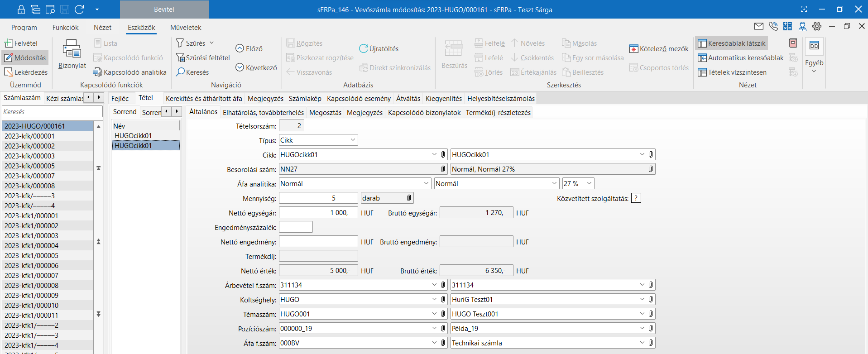
Task: Click into the Keresés search field
Action: (52, 112)
